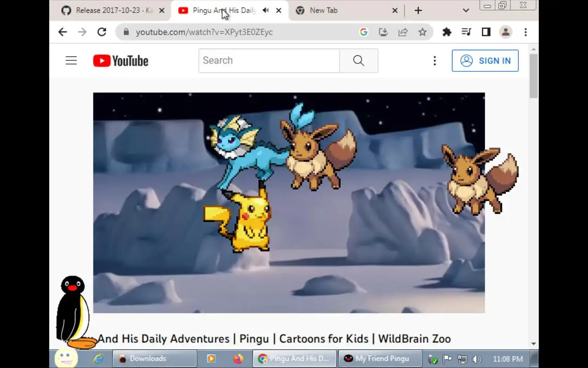This screenshot has height=368, width=588.
Task: Close the GitHub Release tab
Action: tap(162, 11)
